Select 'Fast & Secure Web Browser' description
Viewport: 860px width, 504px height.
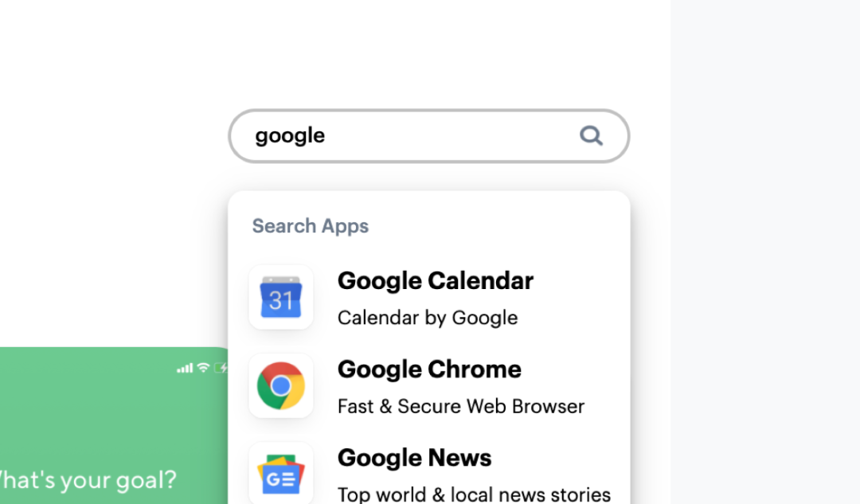pos(461,406)
